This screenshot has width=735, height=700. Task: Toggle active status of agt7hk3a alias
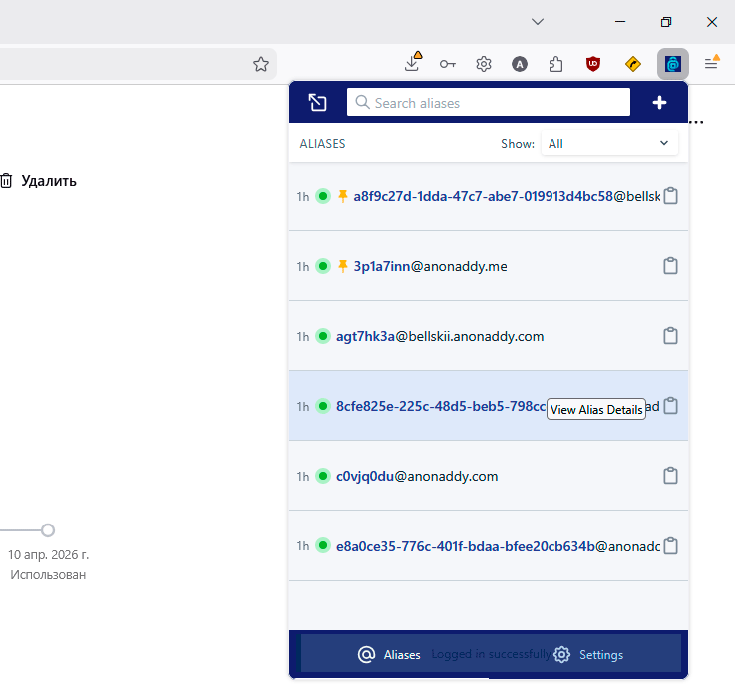323,336
